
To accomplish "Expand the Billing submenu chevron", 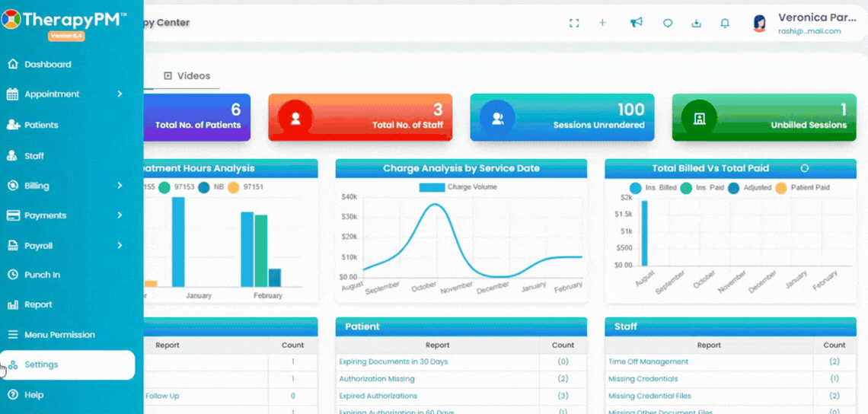I will pos(120,186).
